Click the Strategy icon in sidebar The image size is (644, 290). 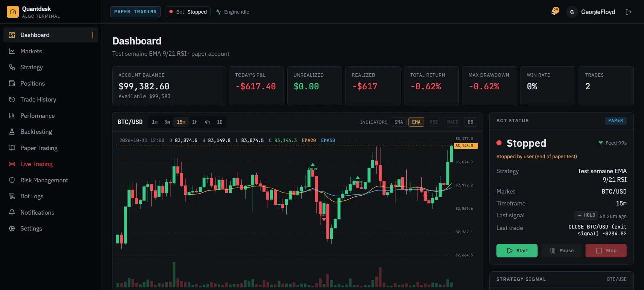12,67
